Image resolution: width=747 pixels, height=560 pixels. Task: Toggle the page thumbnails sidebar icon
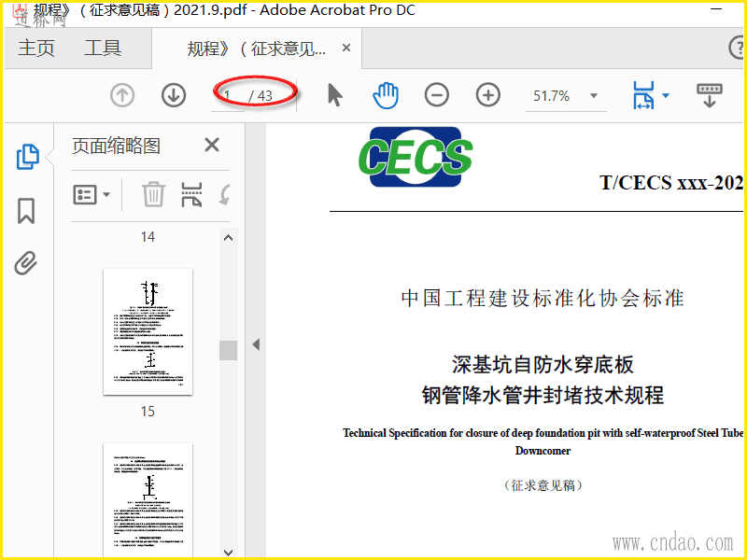tap(28, 156)
